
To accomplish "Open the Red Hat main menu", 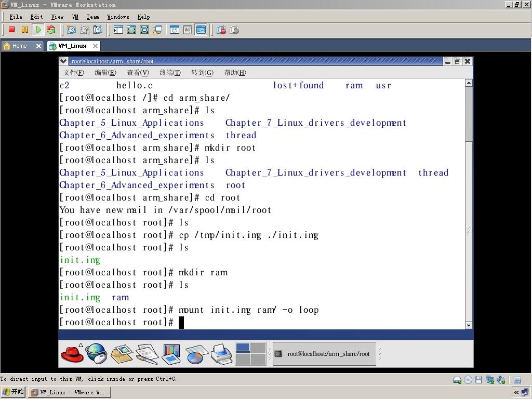I will pyautogui.click(x=72, y=353).
